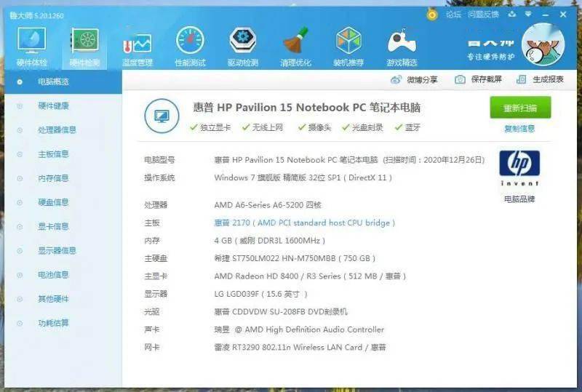Click the gold coin icon in title bar
Screen dimensions: 582x392
tap(432, 15)
